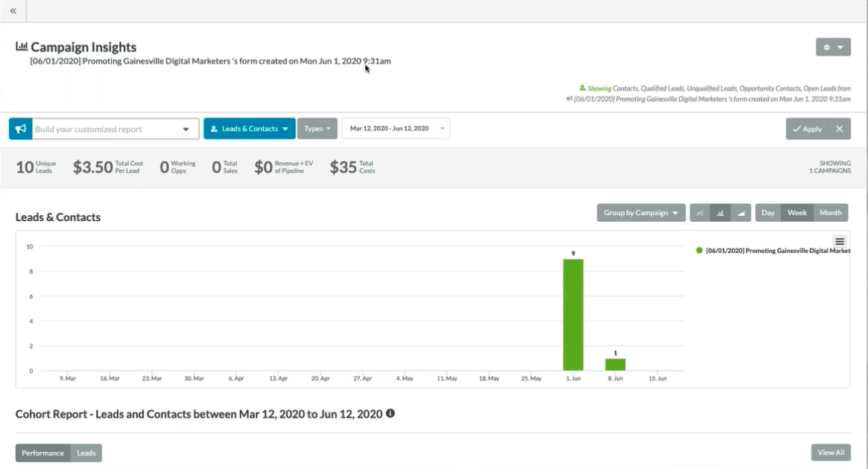This screenshot has width=868, height=469.
Task: Click the Apply button
Action: (808, 129)
